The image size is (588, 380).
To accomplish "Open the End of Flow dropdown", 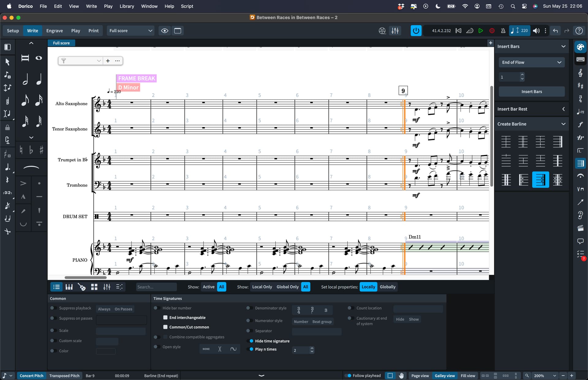I will [531, 62].
